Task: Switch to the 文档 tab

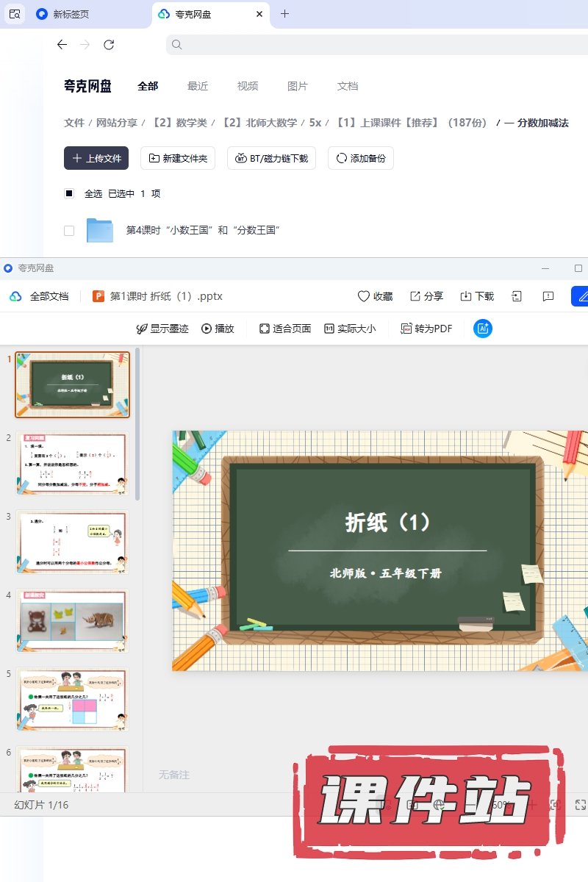Action: 348,86
